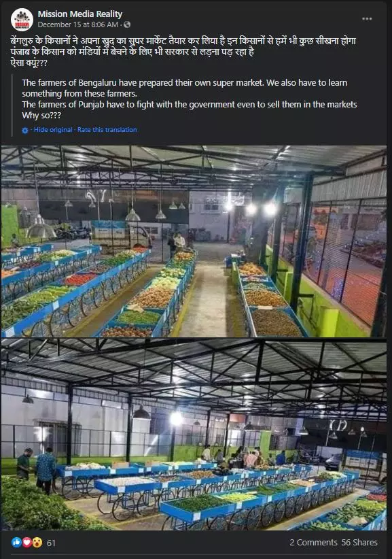This screenshot has height=559, width=392.
Task: View the 56 Shares list
Action: point(359,543)
